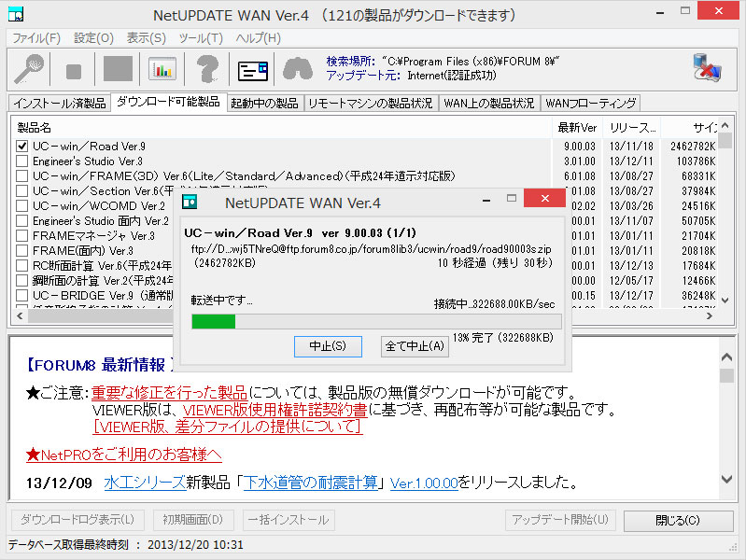This screenshot has height=560, width=746.
Task: Click product list scroll right arrow
Action: (710, 315)
